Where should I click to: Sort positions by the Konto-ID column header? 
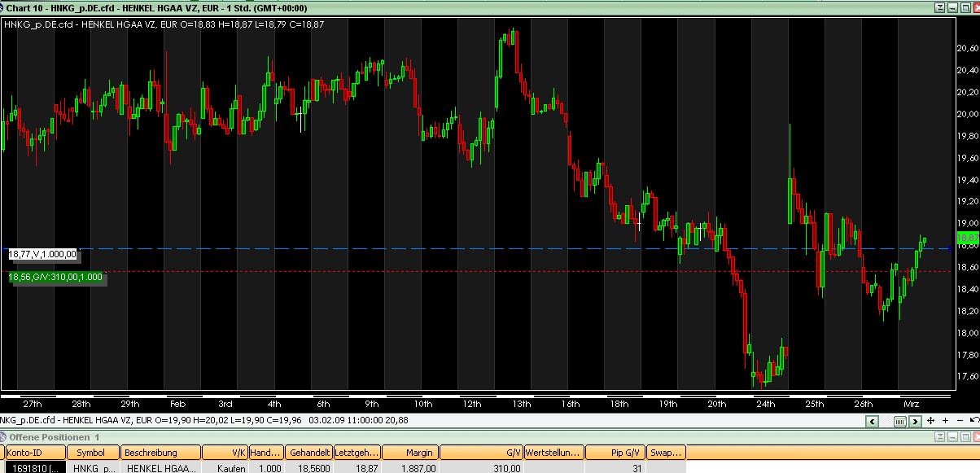coord(35,452)
